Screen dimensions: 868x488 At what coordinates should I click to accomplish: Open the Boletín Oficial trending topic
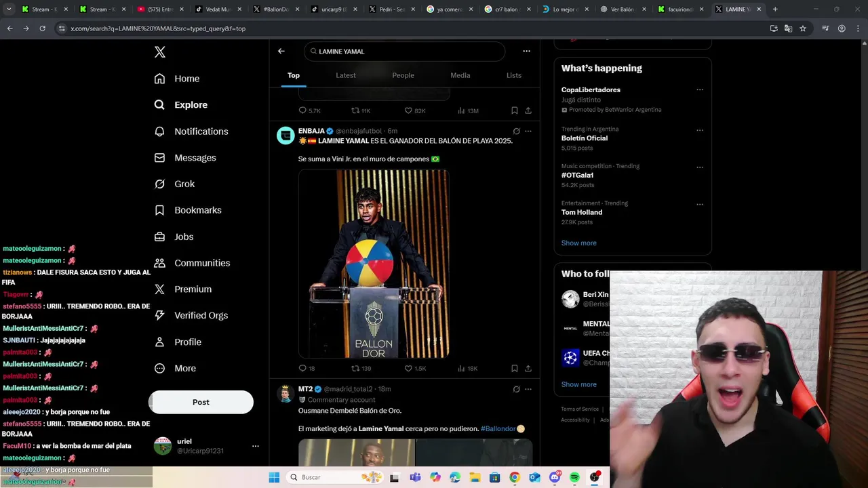tap(585, 138)
